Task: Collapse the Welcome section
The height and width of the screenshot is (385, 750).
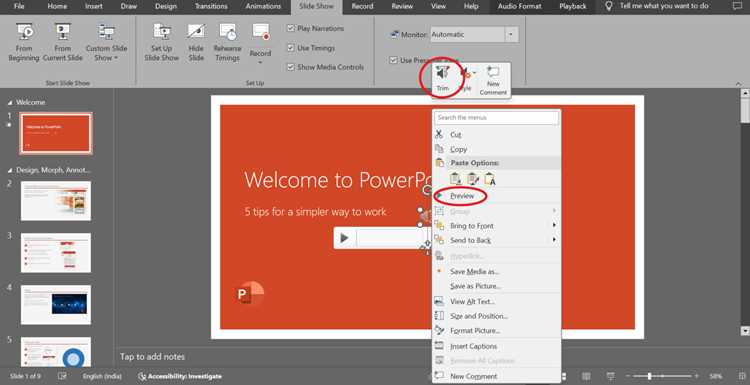Action: (x=10, y=102)
